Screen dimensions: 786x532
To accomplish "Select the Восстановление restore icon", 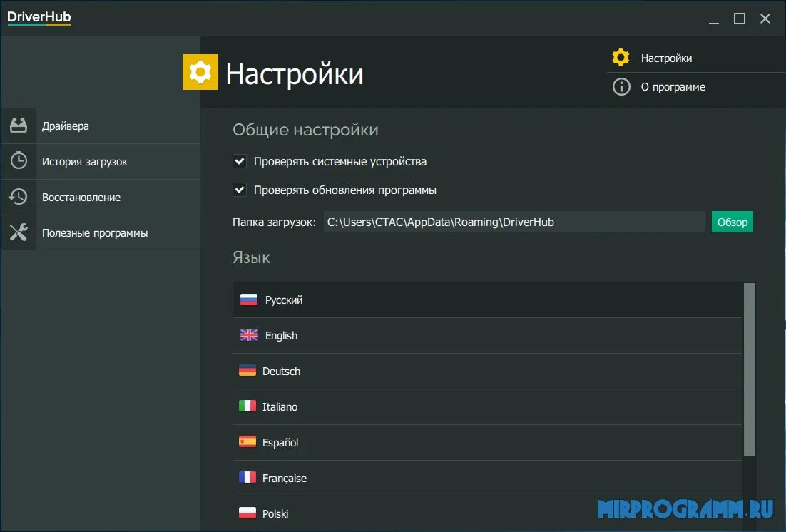I will tap(19, 197).
